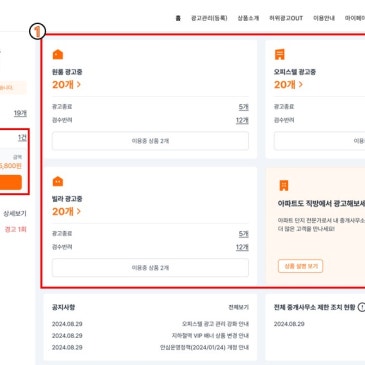Expand 오피스텔 광고중 20개 chevron
365x365 pixels.
[x=301, y=85]
